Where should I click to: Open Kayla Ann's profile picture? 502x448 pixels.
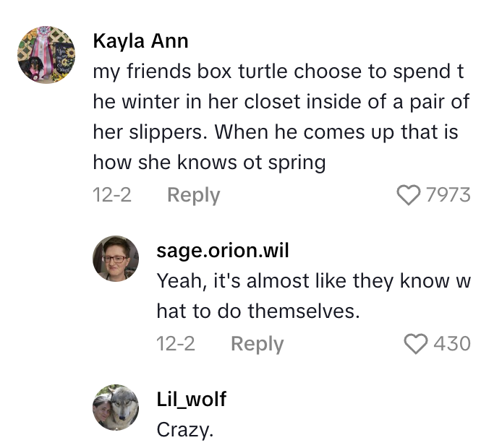coord(46,55)
